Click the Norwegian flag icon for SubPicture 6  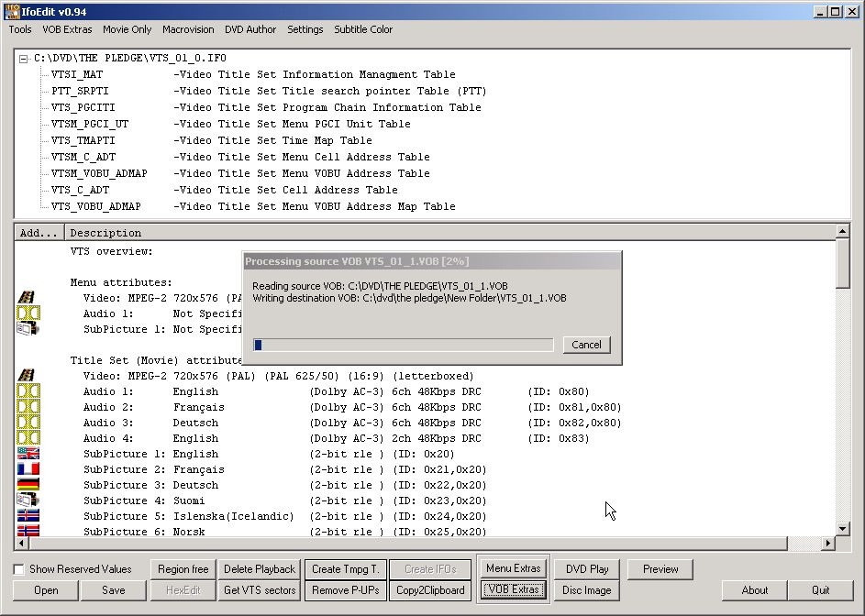pos(28,531)
